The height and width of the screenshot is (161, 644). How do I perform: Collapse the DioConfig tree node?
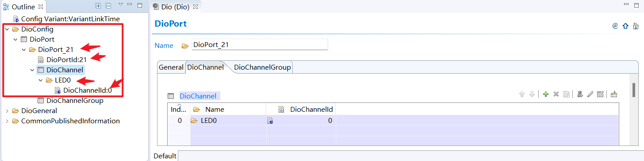coord(7,29)
